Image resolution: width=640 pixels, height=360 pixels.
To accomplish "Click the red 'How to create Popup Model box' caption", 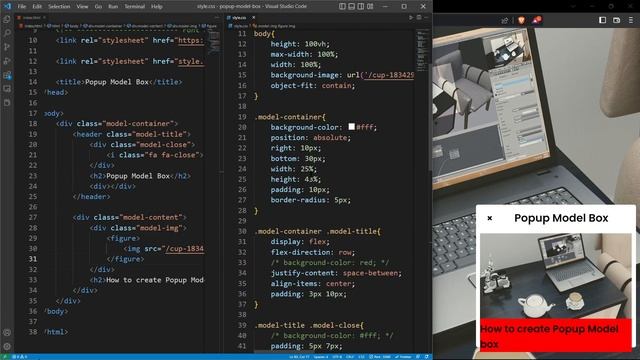I will 556,336.
